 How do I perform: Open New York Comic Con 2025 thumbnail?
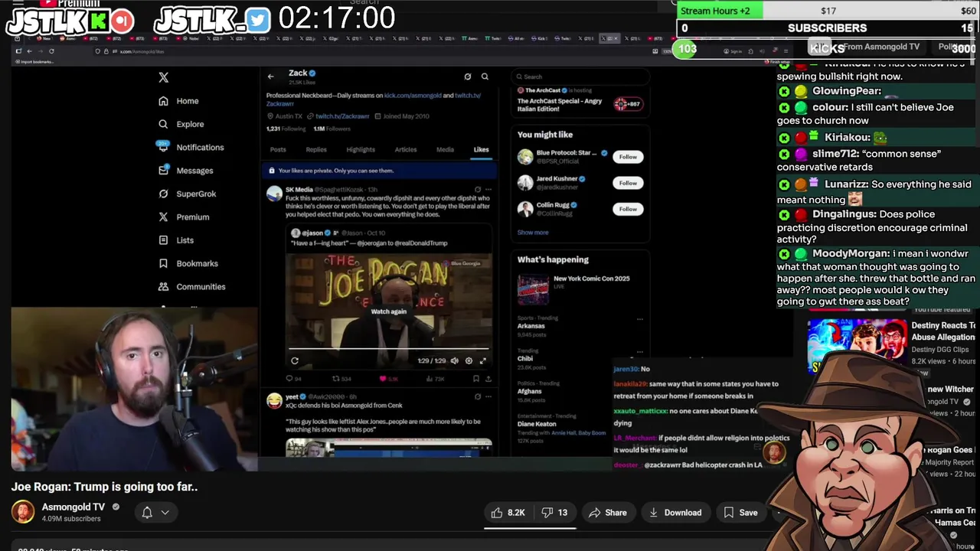(533, 289)
